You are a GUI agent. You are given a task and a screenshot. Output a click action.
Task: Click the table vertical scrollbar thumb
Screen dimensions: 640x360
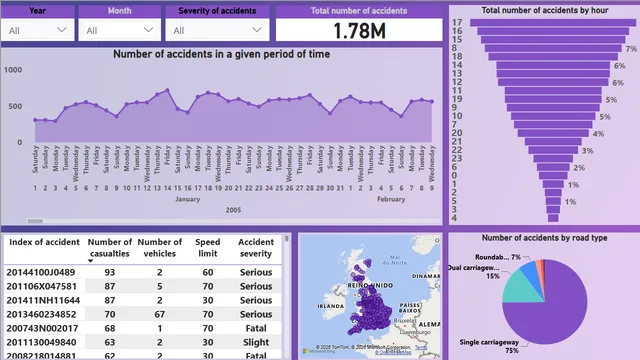click(287, 239)
